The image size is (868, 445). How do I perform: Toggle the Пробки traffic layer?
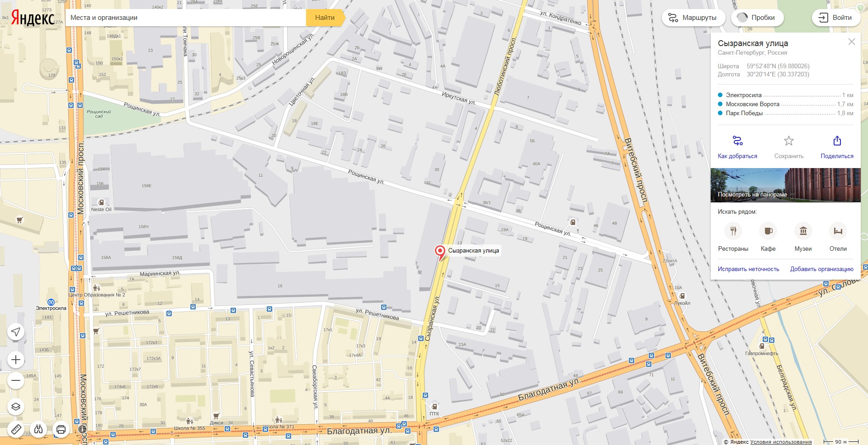click(x=756, y=18)
